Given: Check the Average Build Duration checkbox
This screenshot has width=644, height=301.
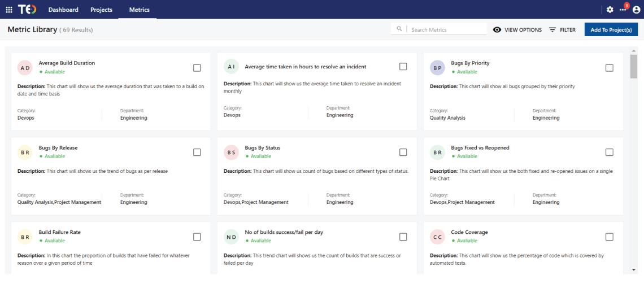Looking at the screenshot, I should [x=197, y=68].
